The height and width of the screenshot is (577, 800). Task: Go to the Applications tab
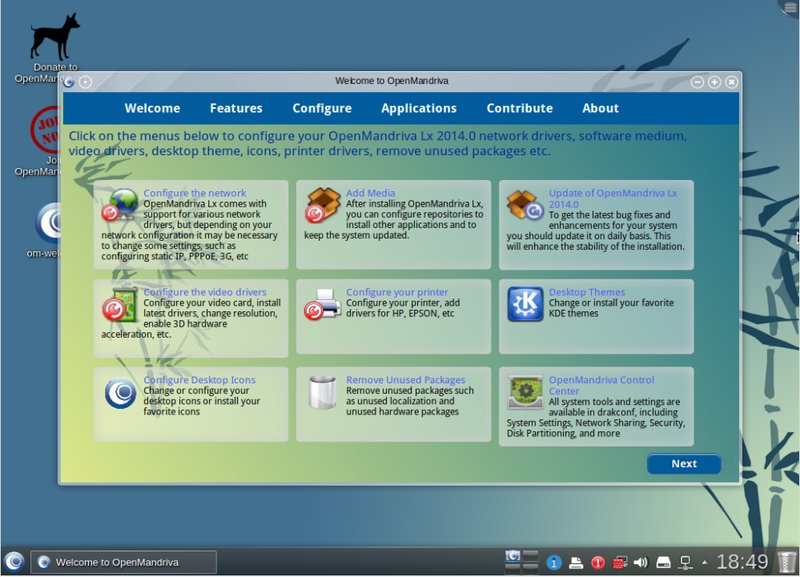tap(418, 109)
